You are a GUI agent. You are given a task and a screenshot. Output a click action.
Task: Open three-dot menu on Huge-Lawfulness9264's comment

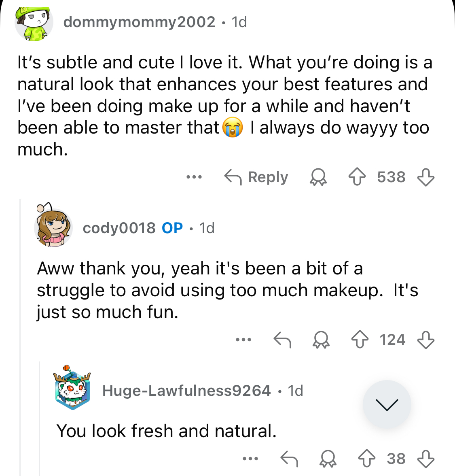(x=250, y=459)
